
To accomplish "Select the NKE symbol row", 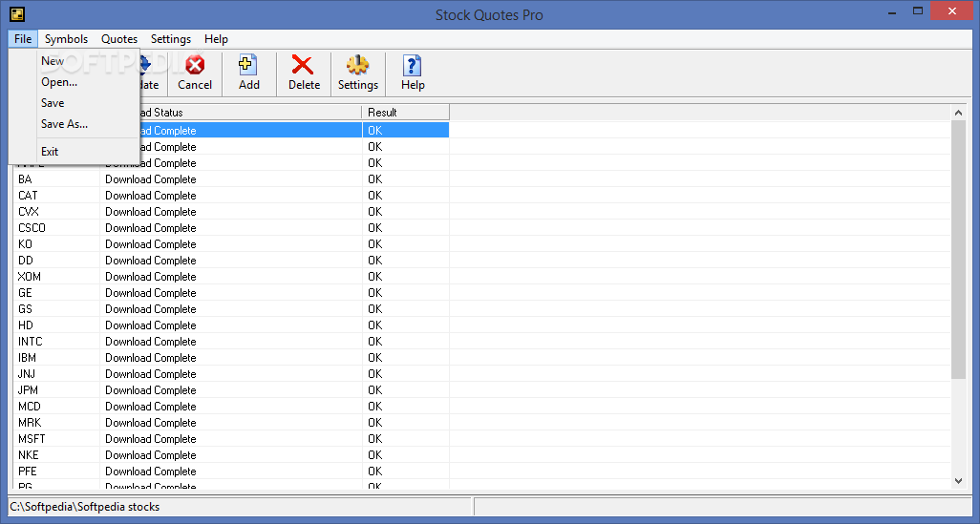I will tap(231, 455).
